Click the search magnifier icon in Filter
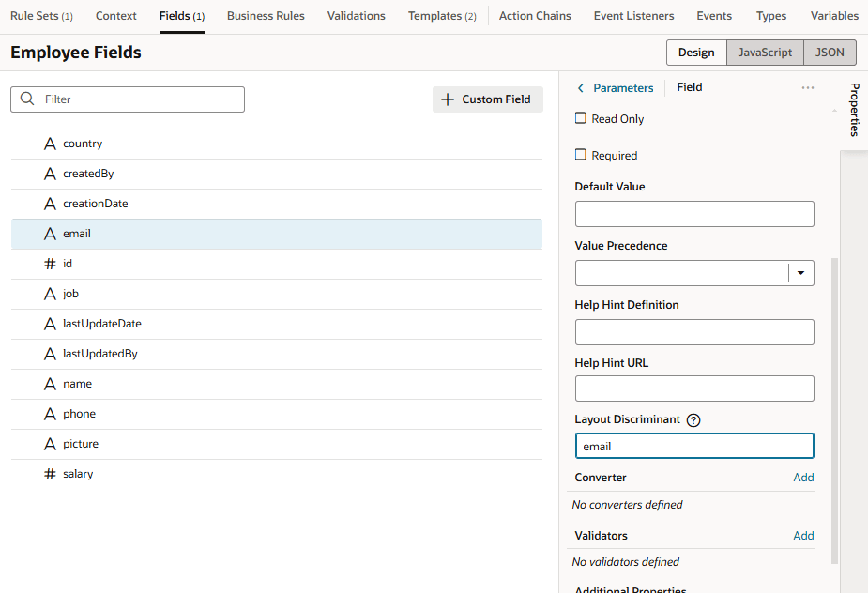This screenshot has width=868, height=593. tap(27, 99)
